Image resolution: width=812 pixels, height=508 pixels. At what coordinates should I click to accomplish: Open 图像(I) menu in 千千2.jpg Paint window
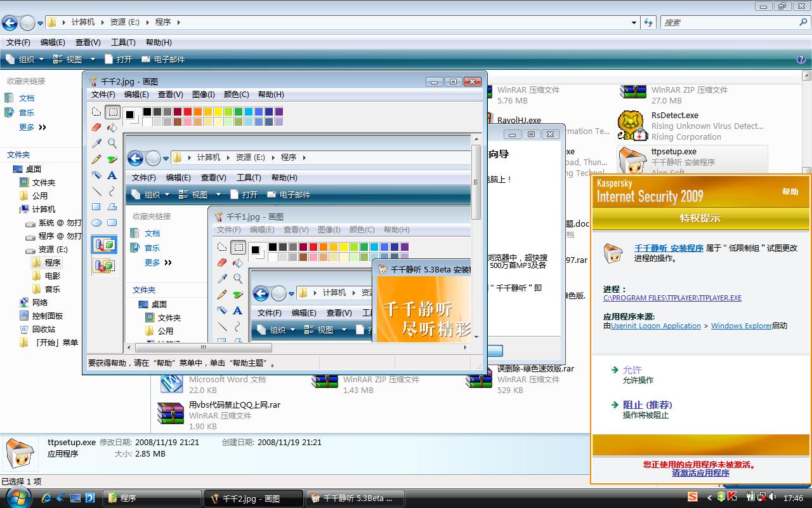(x=203, y=94)
